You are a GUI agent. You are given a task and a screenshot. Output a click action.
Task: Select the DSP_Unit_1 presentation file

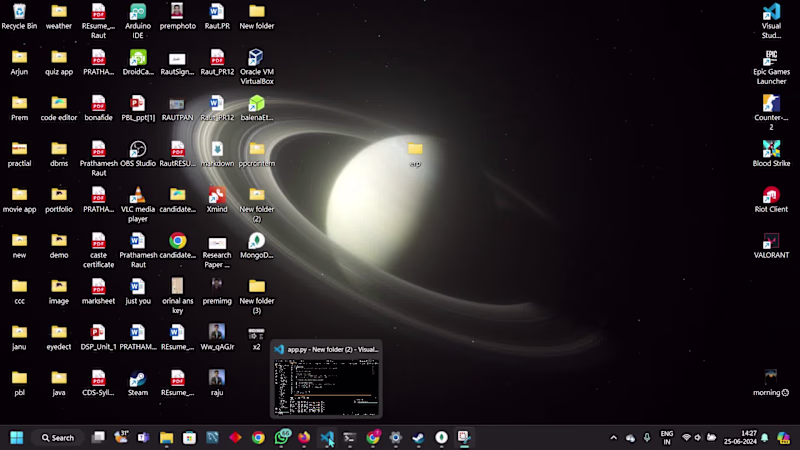98,337
